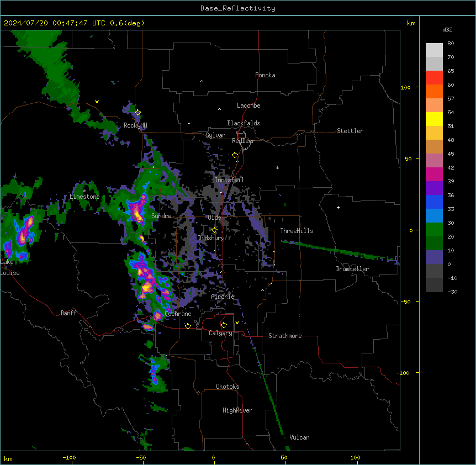Click the Lacombe city label
This screenshot has height=465, width=476.
(x=248, y=105)
